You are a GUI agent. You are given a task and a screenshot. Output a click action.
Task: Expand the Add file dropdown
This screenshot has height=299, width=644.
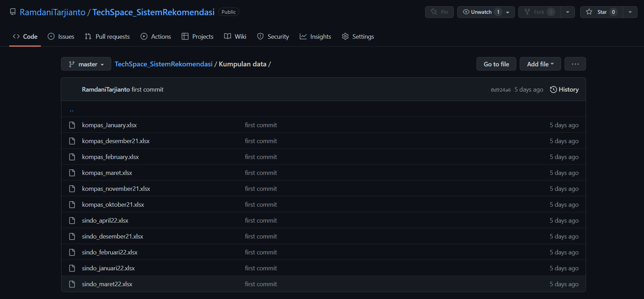coord(540,64)
